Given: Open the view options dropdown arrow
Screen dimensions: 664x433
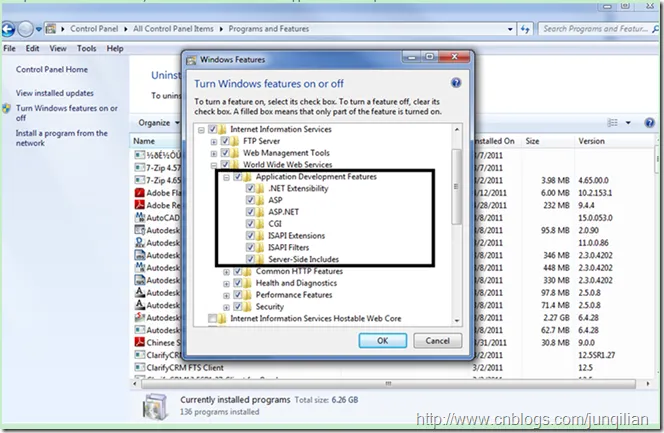Looking at the screenshot, I should 628,123.
